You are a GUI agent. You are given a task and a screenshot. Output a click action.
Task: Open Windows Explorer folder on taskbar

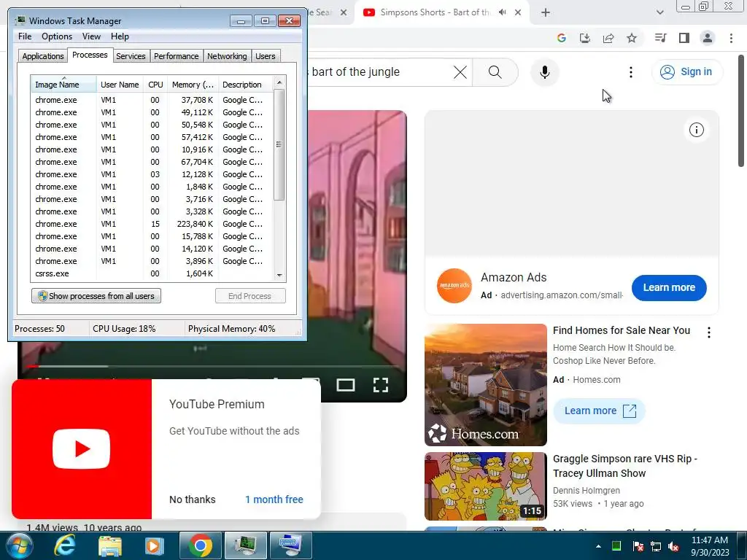click(109, 545)
